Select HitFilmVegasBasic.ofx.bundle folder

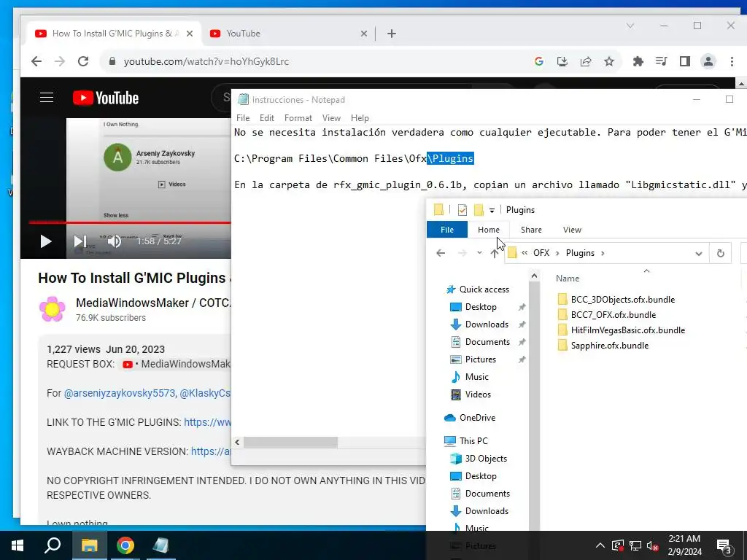pyautogui.click(x=628, y=330)
